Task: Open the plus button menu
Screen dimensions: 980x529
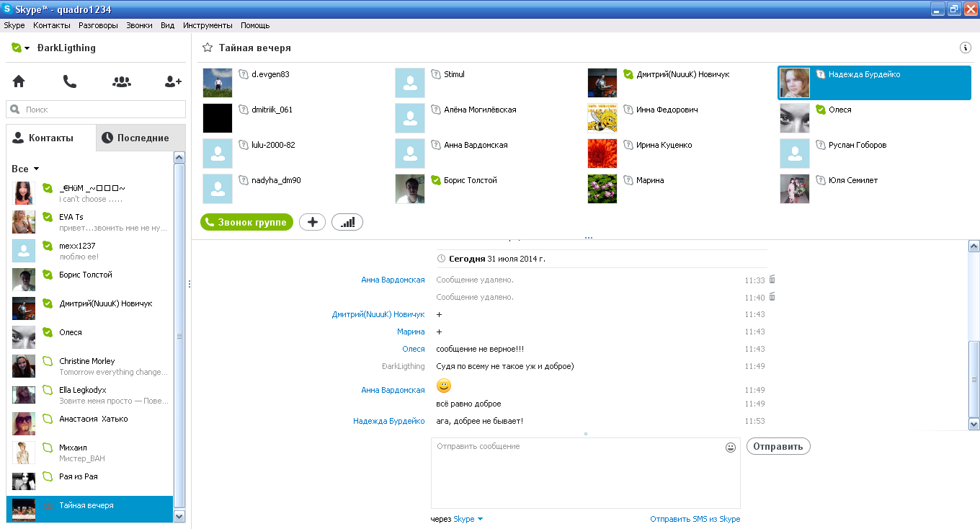Action: (x=312, y=222)
